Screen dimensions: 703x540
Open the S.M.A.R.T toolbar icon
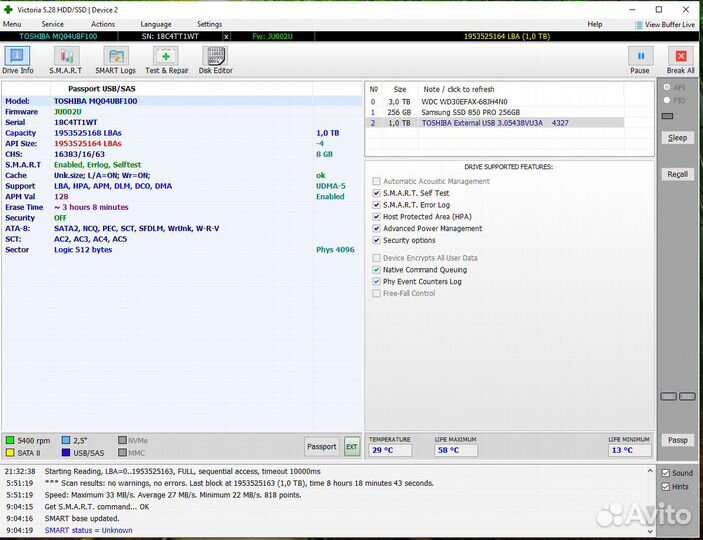point(67,60)
